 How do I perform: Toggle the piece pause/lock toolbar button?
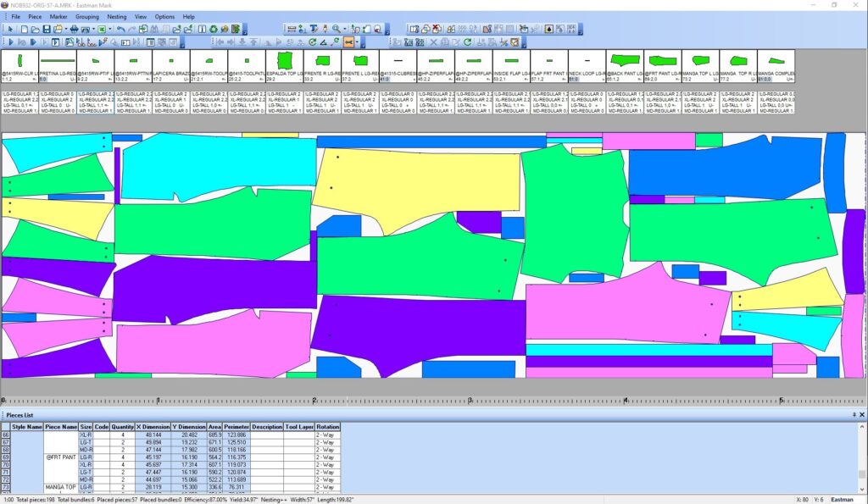tap(201, 30)
